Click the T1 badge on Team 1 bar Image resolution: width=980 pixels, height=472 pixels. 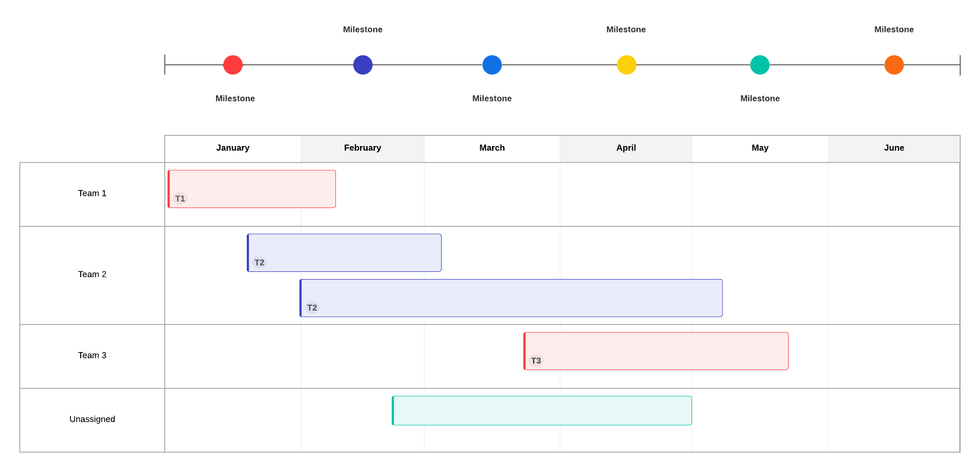pos(180,199)
